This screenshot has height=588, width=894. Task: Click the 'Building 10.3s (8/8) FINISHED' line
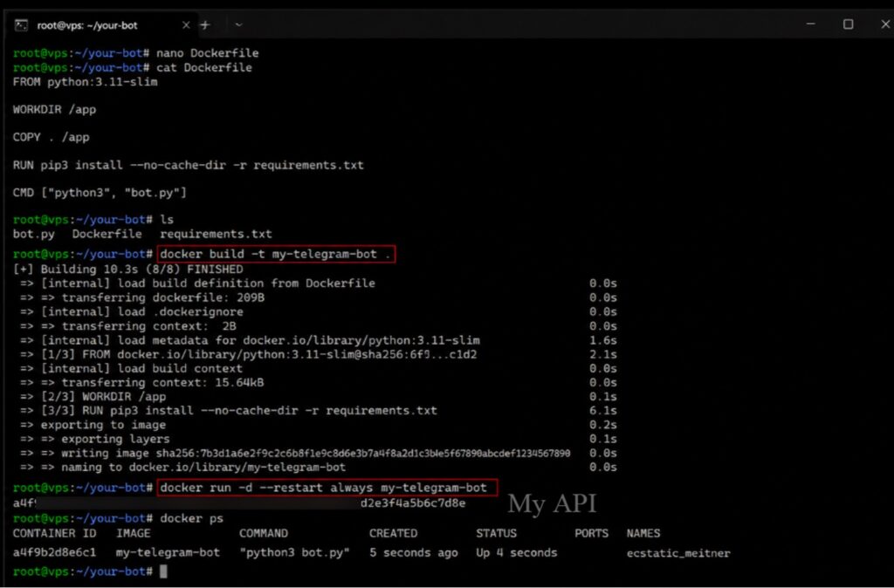click(x=127, y=269)
